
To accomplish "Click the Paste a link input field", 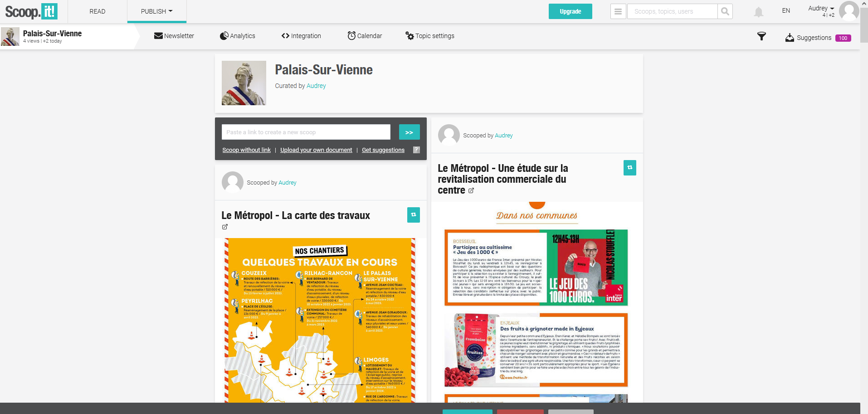I will [x=306, y=132].
